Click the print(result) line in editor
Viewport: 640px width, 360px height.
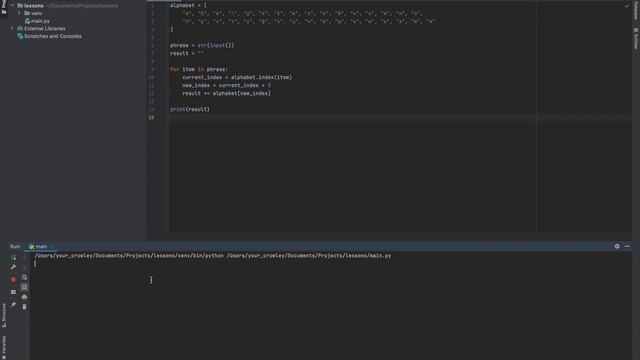click(190, 109)
